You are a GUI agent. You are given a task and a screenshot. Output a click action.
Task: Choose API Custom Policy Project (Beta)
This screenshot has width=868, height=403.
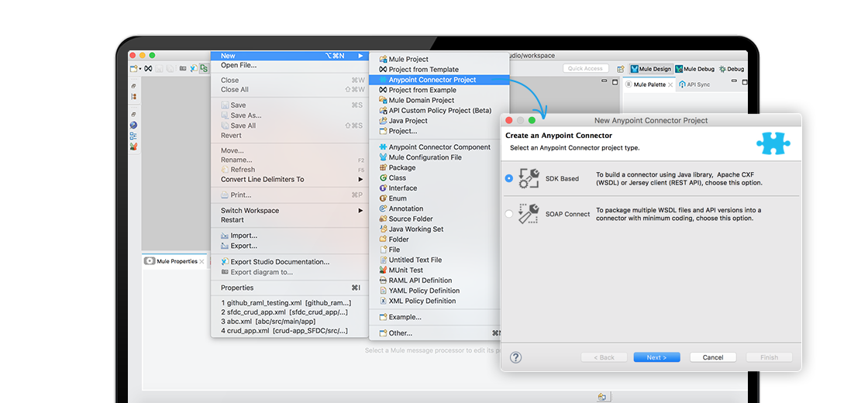tap(439, 110)
